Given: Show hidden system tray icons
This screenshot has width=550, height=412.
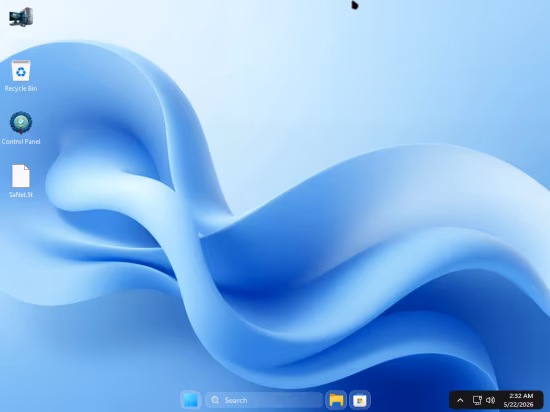Looking at the screenshot, I should point(460,400).
